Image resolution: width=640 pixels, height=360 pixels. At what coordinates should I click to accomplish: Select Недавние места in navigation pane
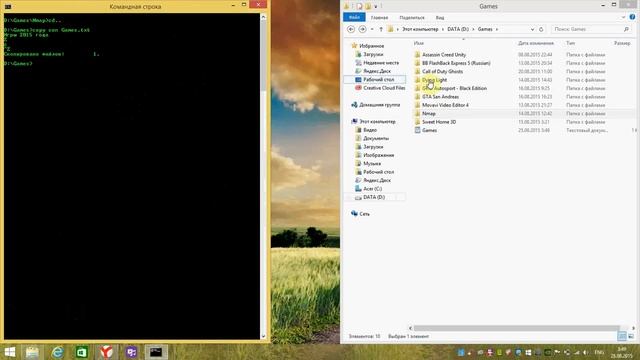[x=380, y=63]
